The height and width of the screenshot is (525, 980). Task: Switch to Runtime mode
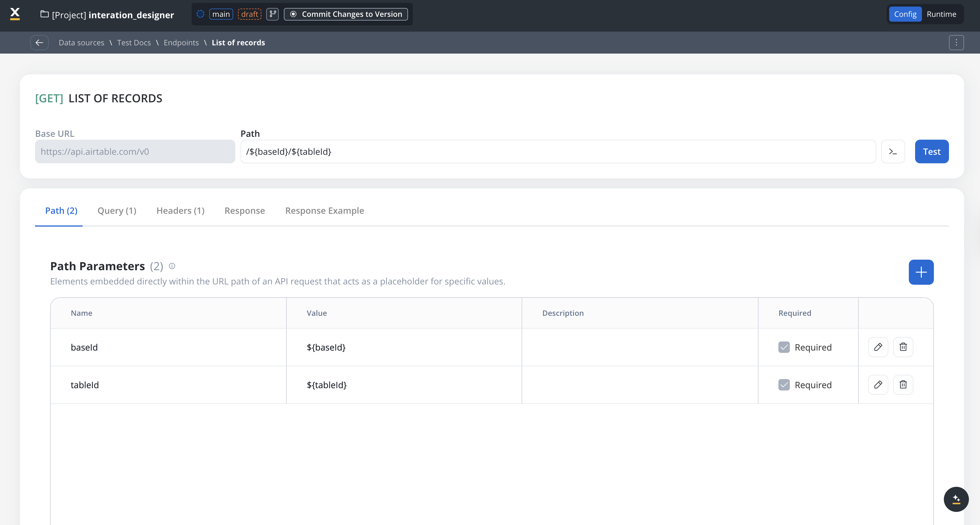(x=941, y=14)
